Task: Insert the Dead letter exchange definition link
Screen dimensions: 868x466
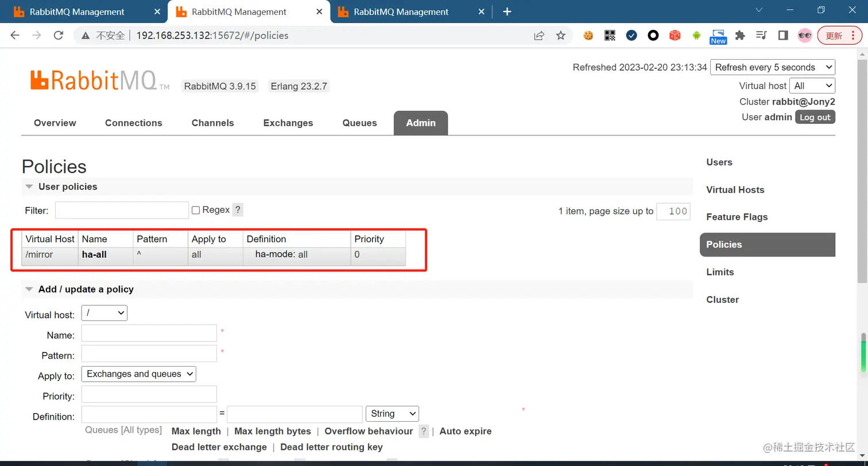Action: pos(219,447)
